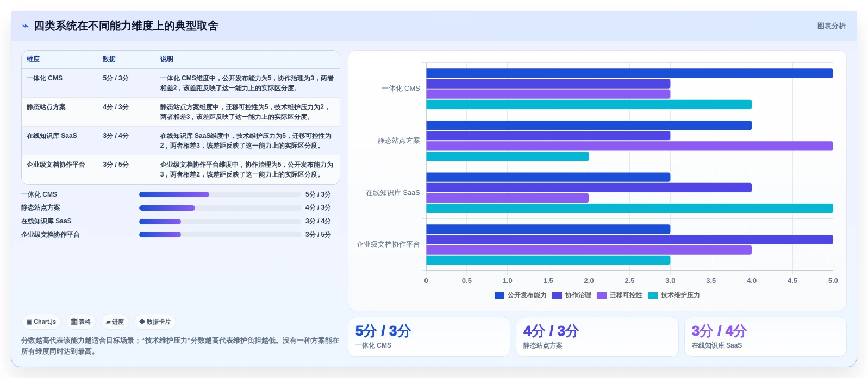Toggle 迁移可控性 legend swatch
Image resolution: width=868 pixels, height=378 pixels.
602,295
